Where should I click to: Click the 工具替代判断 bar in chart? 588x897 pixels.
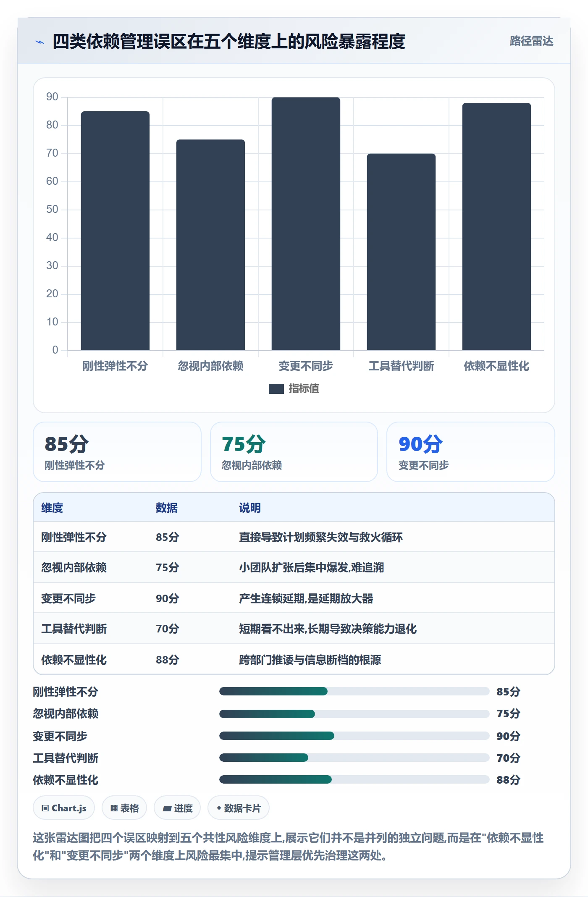point(401,252)
